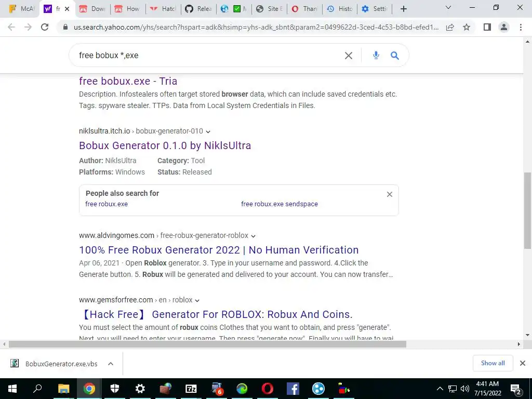Clear the search box with the X
Viewport: 532px width, 399px height.
coord(349,56)
